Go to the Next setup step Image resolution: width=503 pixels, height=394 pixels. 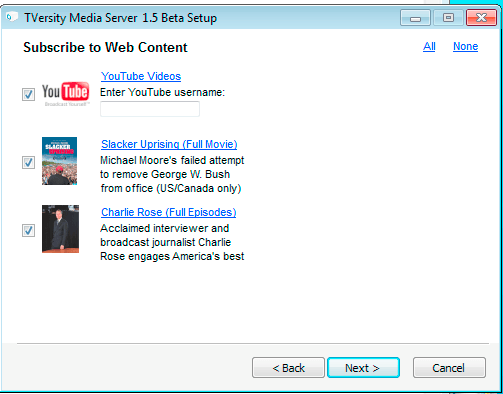point(363,368)
